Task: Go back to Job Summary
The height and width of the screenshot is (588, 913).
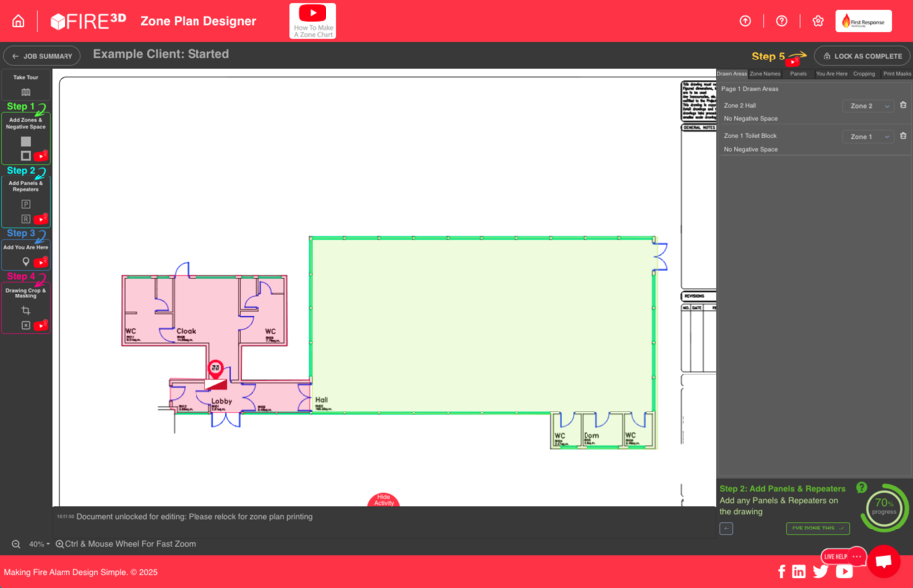Action: tap(42, 56)
